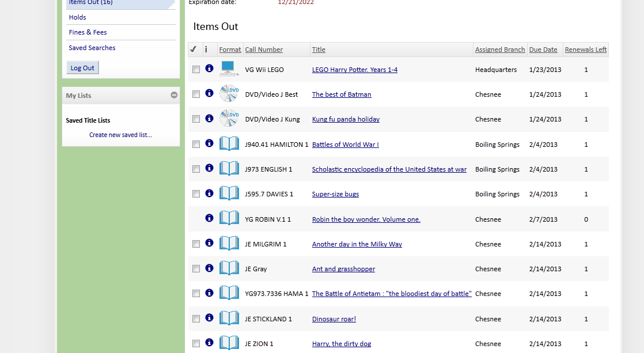The image size is (644, 353).
Task: Select the book icon for Battles of World War I
Action: pos(229,143)
